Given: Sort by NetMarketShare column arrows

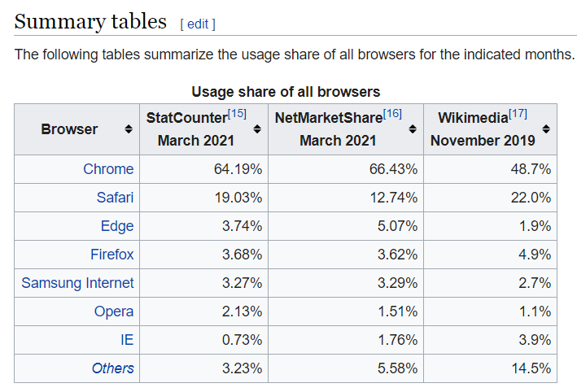Looking at the screenshot, I should 413,129.
